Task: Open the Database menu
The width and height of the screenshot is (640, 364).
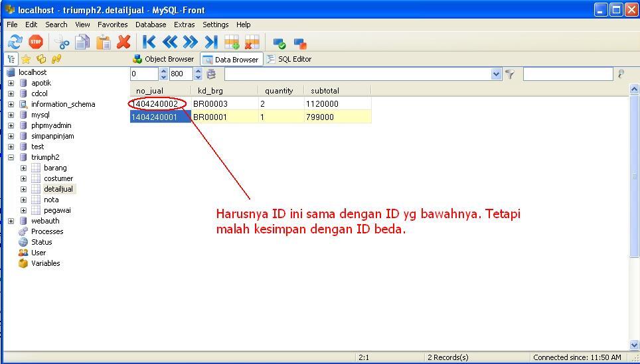Action: [151, 25]
